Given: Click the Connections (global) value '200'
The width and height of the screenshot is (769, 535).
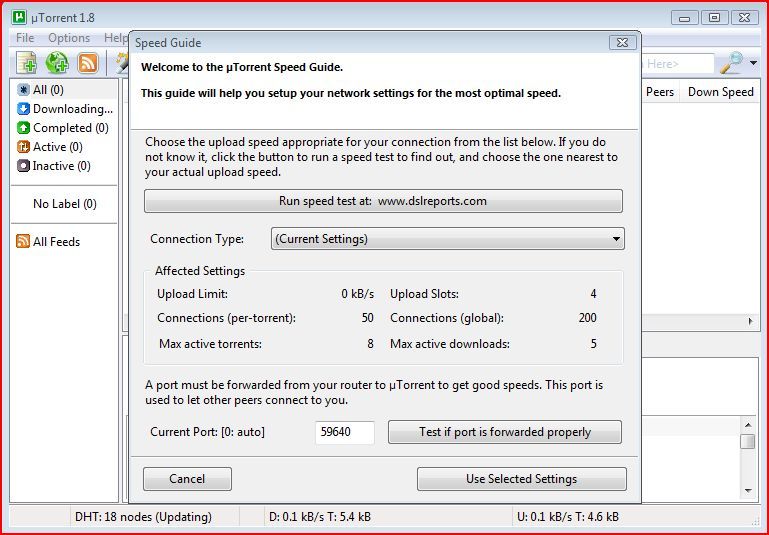Looking at the screenshot, I should [588, 318].
